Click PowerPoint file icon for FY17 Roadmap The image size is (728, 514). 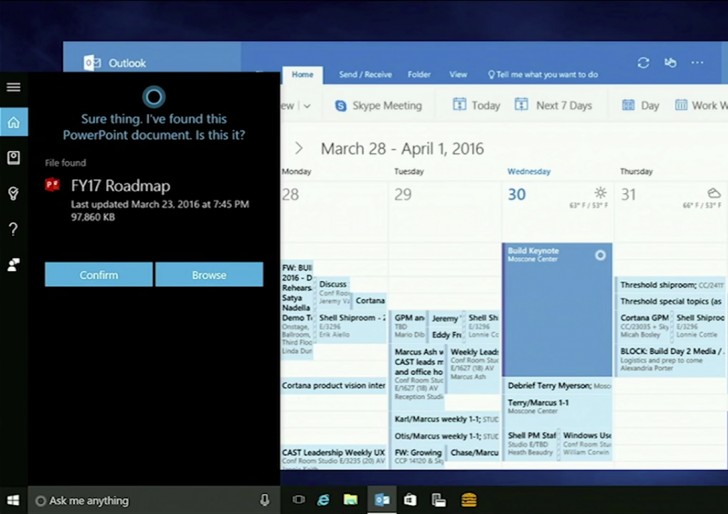tap(52, 185)
